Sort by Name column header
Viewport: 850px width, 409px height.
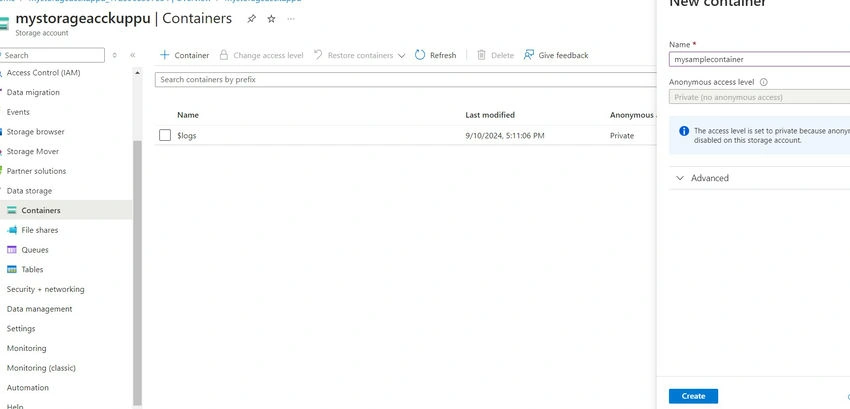pyautogui.click(x=188, y=115)
